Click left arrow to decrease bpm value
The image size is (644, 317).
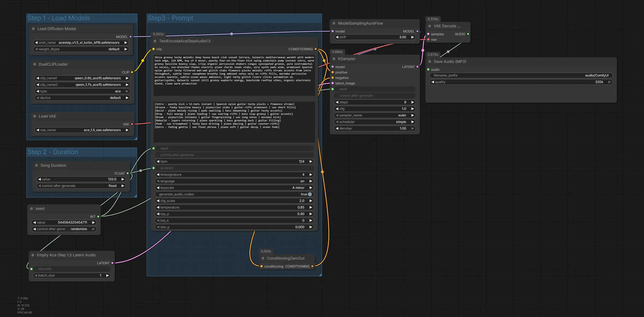tap(158, 162)
